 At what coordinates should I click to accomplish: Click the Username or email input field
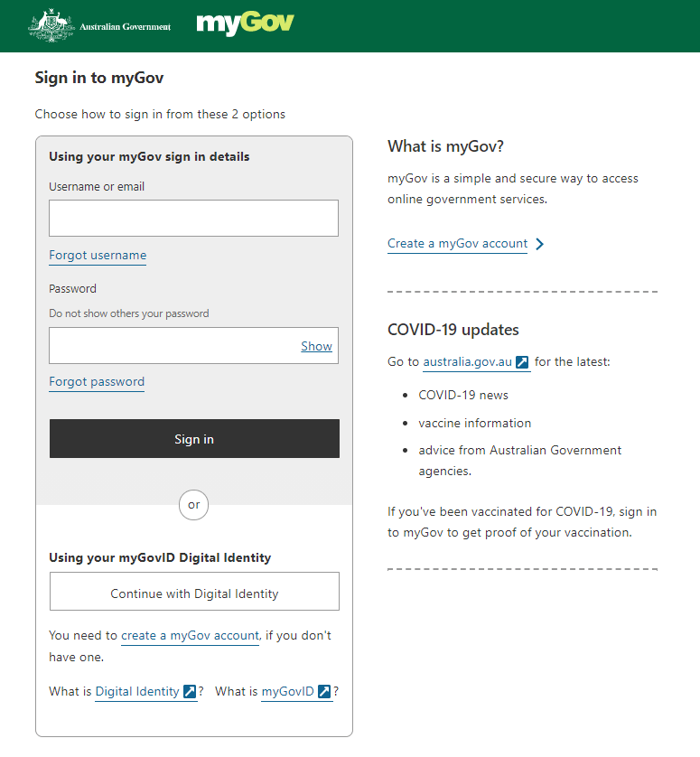(193, 218)
